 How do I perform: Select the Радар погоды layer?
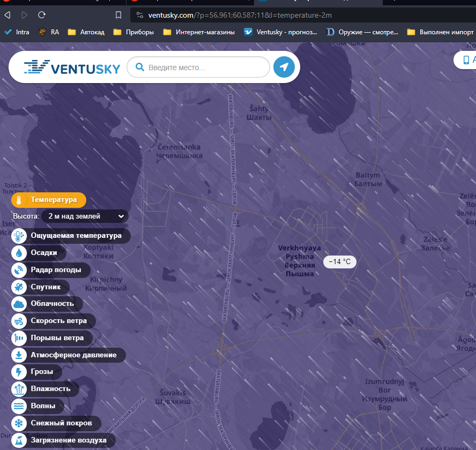(x=51, y=270)
